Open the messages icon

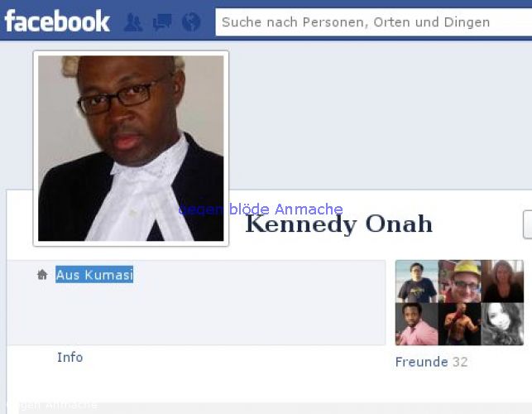[x=162, y=22]
